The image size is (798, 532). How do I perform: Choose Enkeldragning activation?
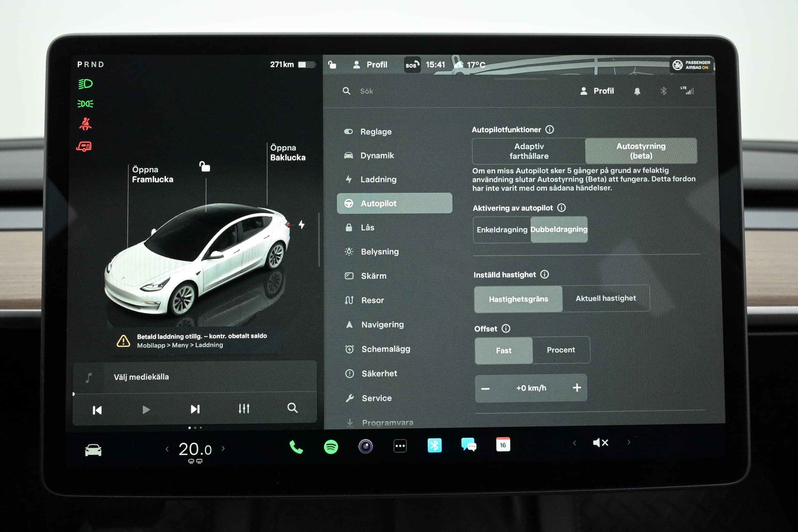click(x=502, y=230)
